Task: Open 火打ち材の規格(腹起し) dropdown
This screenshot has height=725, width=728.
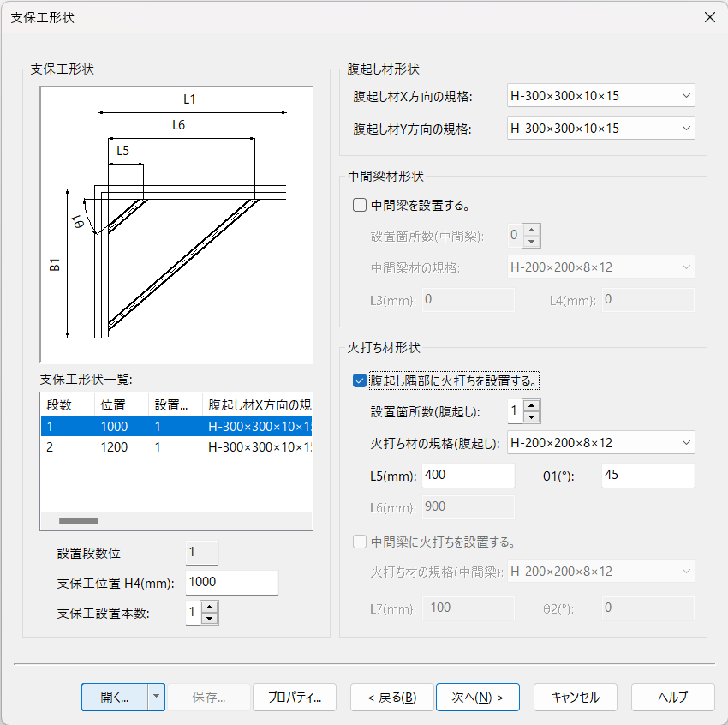Action: coord(600,442)
